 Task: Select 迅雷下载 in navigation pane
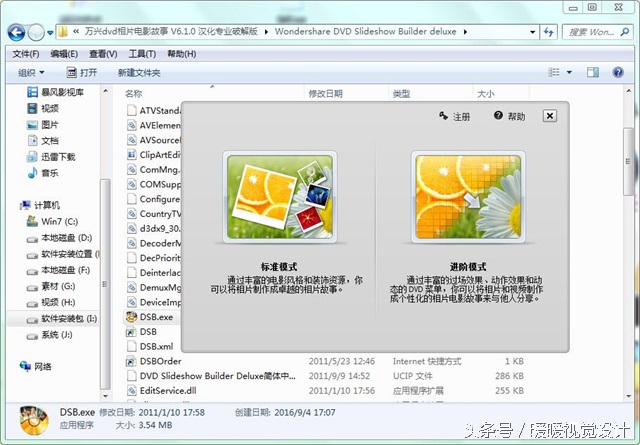(51, 157)
